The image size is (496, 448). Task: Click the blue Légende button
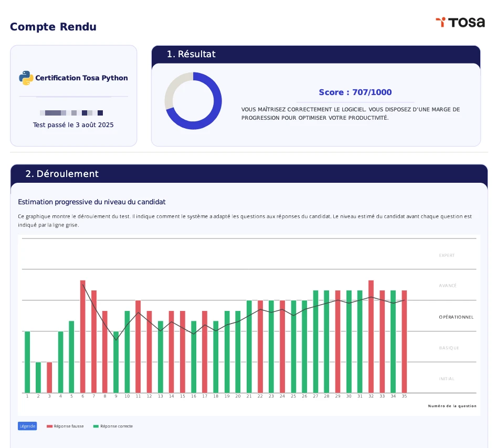tap(27, 426)
